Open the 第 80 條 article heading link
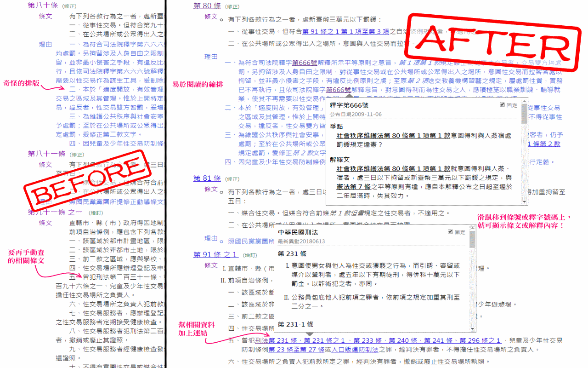 pos(207,6)
